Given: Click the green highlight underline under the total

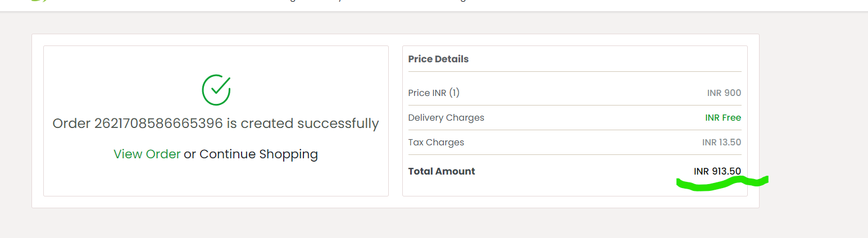Looking at the screenshot, I should [722, 184].
